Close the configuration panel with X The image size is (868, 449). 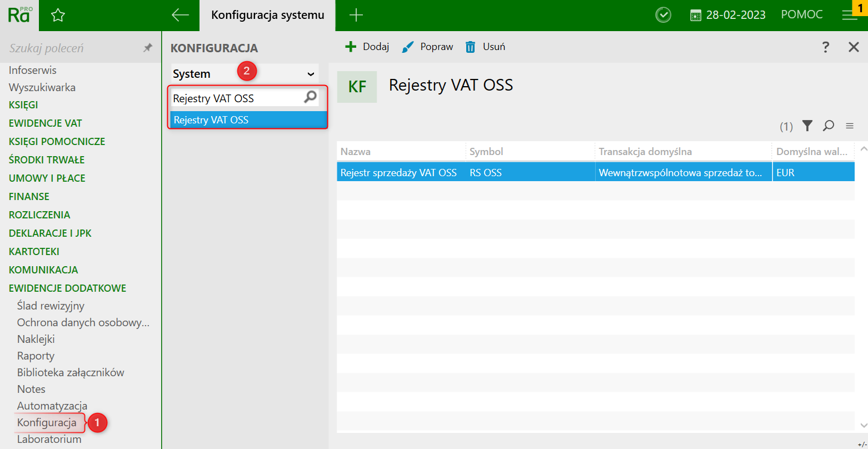tap(854, 47)
